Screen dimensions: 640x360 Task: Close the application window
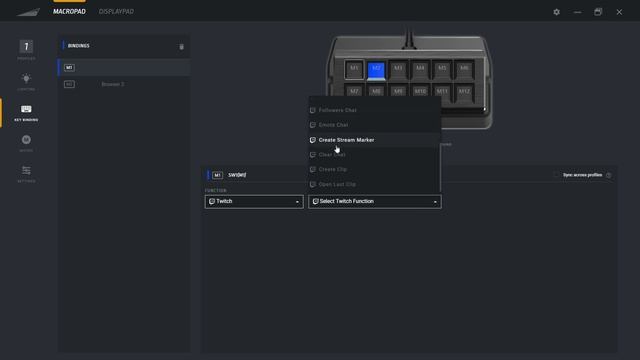point(619,12)
